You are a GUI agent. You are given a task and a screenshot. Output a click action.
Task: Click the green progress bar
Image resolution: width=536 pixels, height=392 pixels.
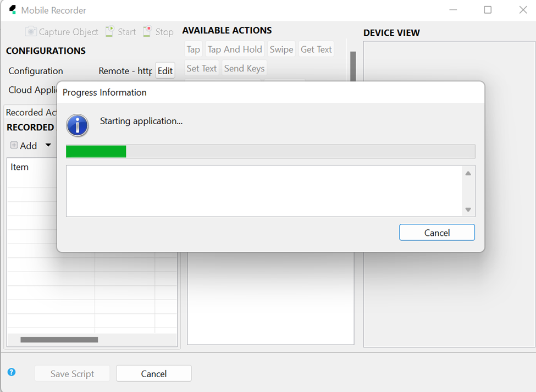point(96,152)
